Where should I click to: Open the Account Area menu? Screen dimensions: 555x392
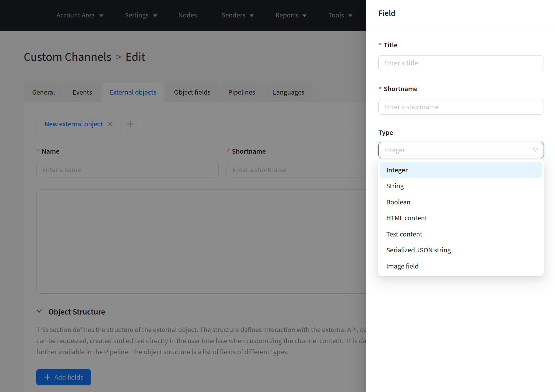(x=80, y=15)
